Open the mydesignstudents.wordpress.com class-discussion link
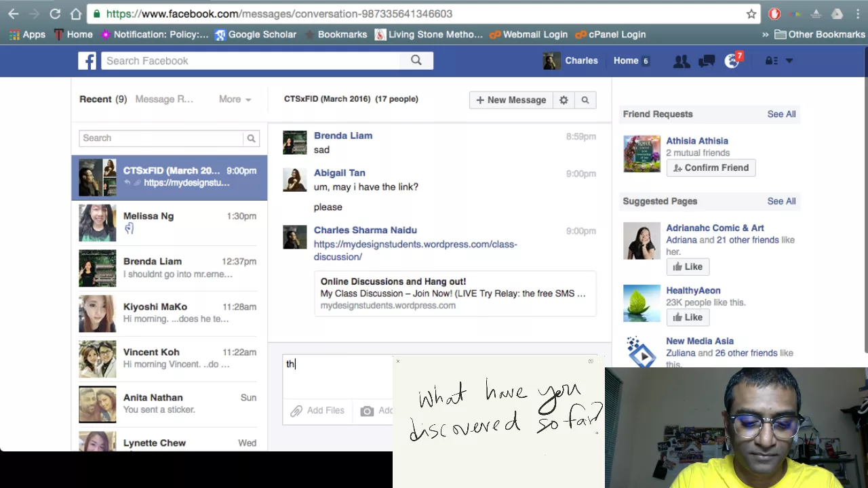This screenshot has width=868, height=488. click(x=415, y=251)
